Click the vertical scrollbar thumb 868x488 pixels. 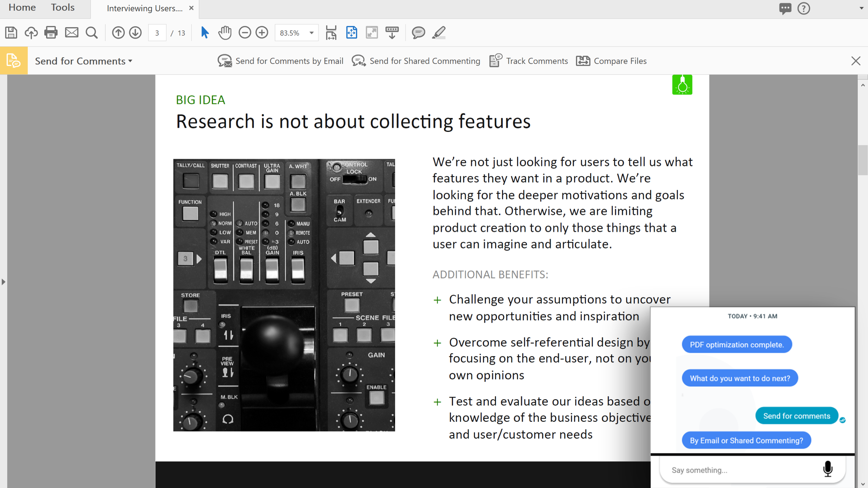coord(863,160)
